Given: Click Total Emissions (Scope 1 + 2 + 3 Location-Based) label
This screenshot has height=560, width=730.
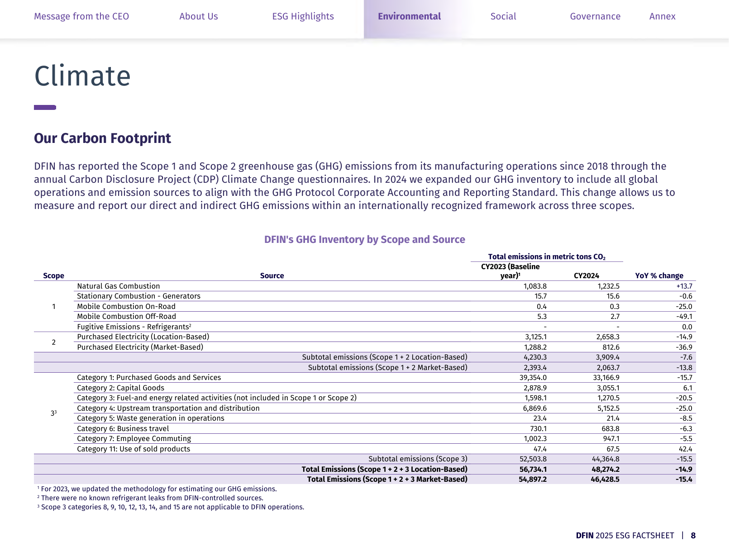Looking at the screenshot, I should pyautogui.click(x=385, y=470).
